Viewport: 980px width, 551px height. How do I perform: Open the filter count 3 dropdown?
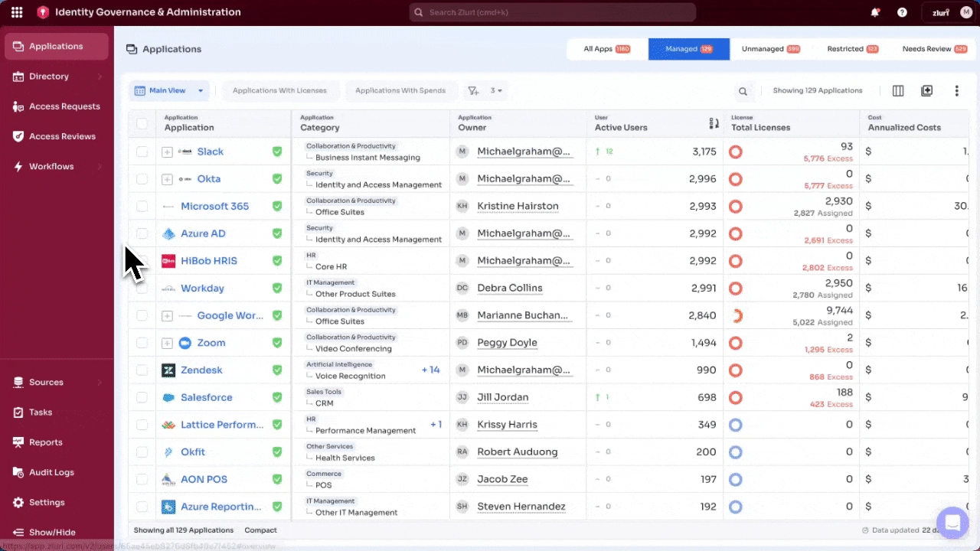tap(497, 90)
